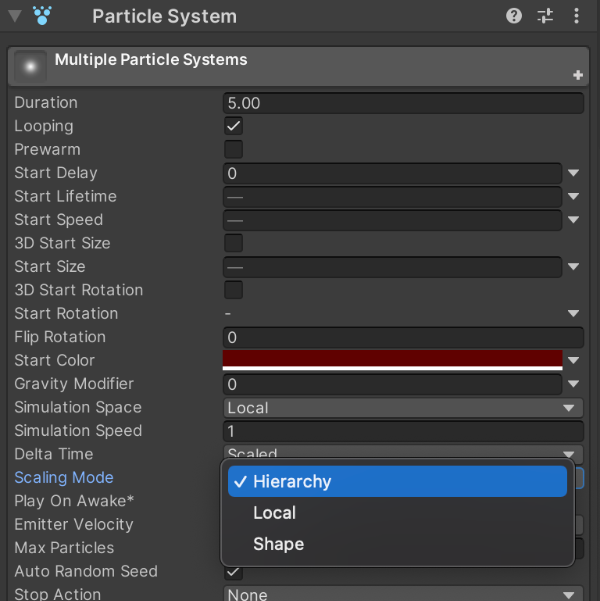Toggle the Auto Random Seed checkbox

point(233,571)
